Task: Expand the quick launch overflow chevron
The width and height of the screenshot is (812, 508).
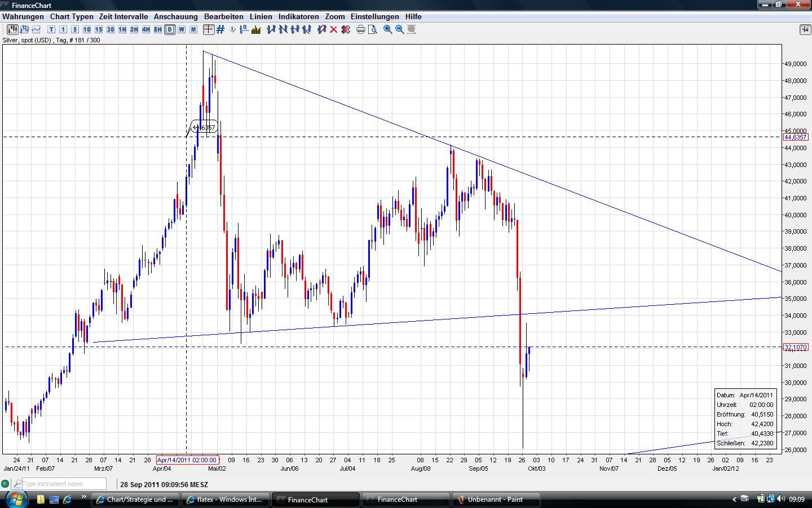Action: 83,497
